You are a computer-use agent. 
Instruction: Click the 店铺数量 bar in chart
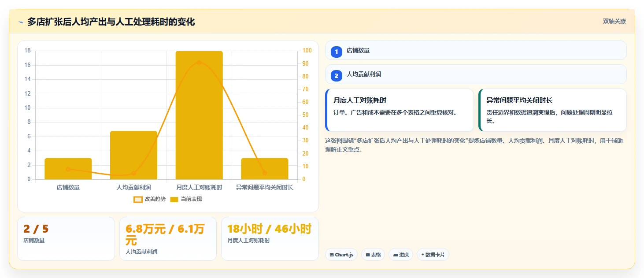click(x=68, y=169)
